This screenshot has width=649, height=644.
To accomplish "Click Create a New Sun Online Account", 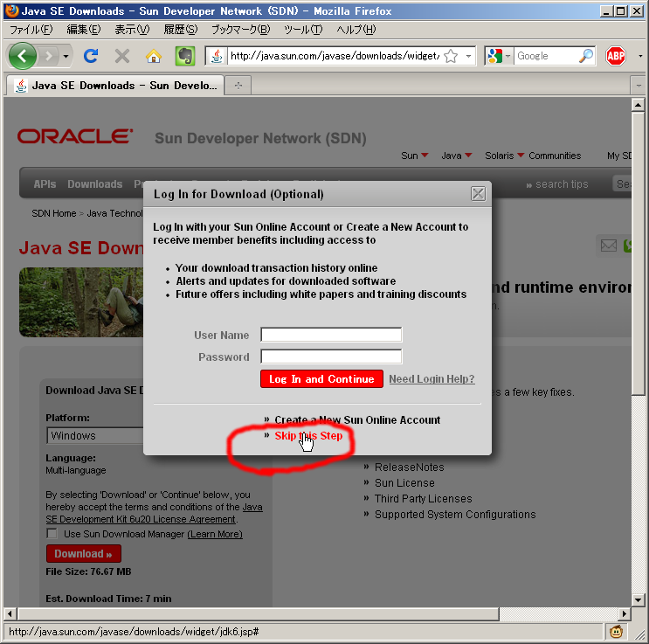I will (357, 420).
